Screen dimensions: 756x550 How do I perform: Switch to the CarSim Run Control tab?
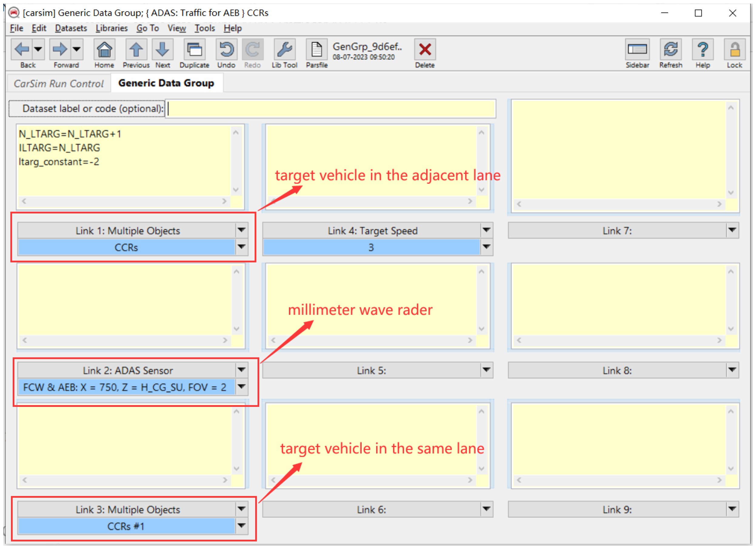tap(59, 83)
